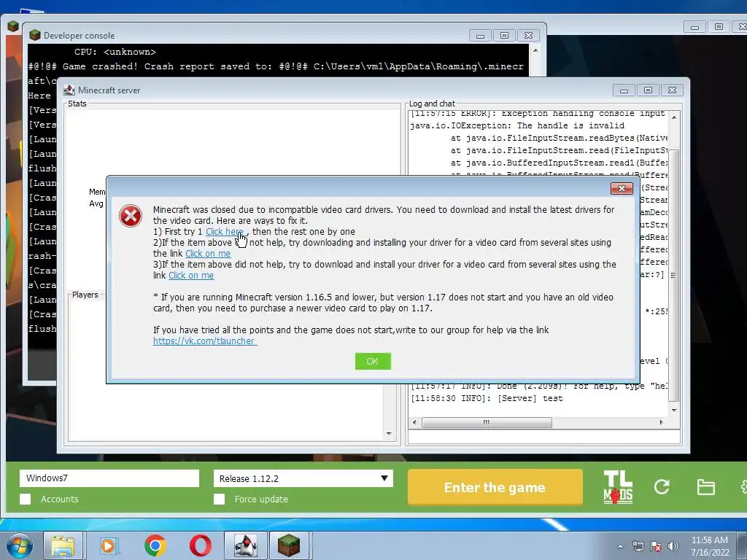Click 'java.io.IOException: The handle is invalid' line

click(517, 125)
